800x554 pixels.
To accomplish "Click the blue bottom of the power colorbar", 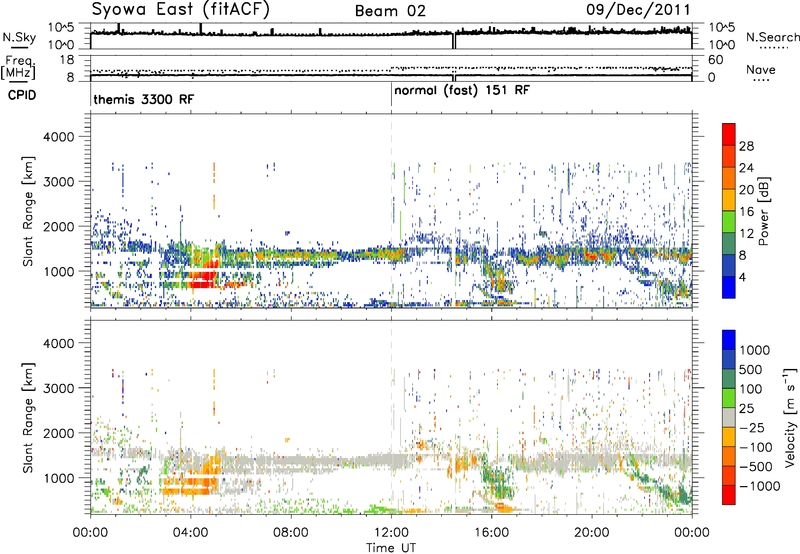I will [x=729, y=289].
